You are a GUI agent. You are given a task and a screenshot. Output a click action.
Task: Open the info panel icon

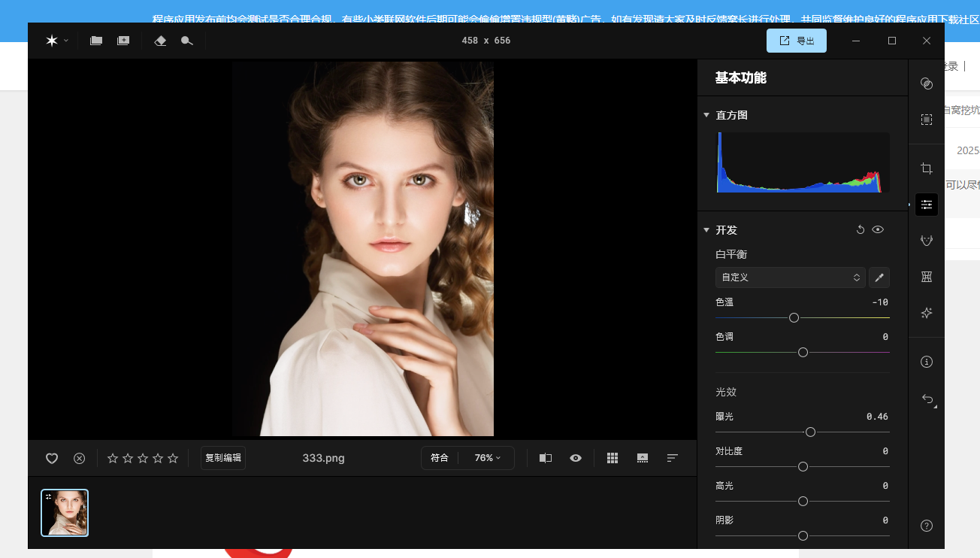click(x=927, y=362)
